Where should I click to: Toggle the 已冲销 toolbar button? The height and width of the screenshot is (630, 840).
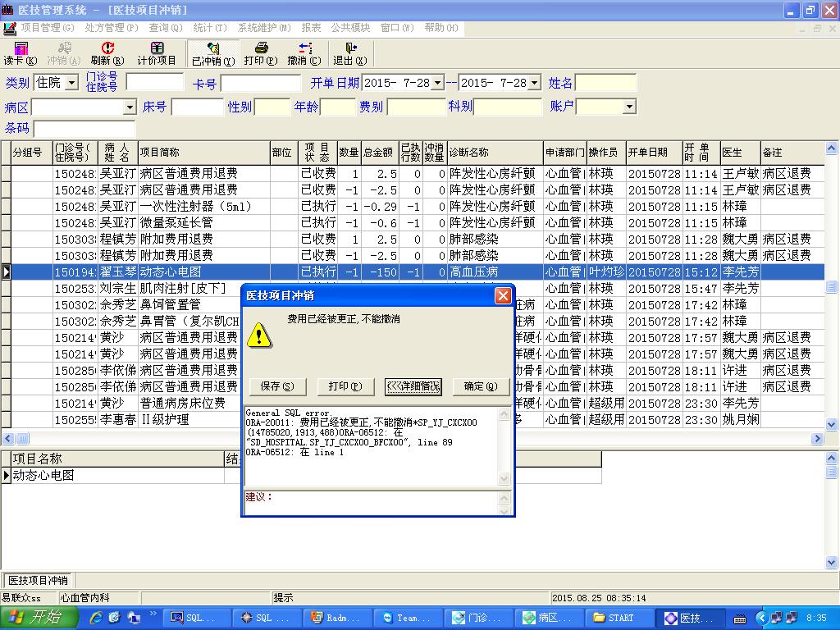click(213, 53)
